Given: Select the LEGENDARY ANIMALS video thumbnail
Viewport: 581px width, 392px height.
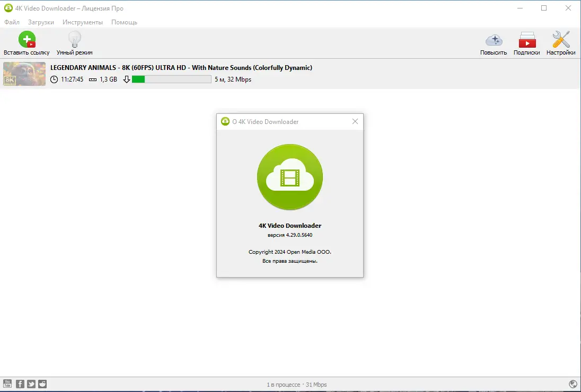Looking at the screenshot, I should pyautogui.click(x=24, y=74).
